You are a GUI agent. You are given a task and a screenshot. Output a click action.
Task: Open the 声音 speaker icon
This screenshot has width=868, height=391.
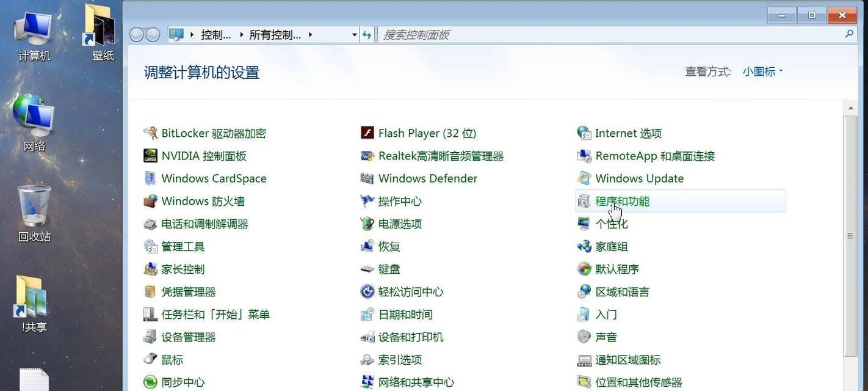click(584, 337)
